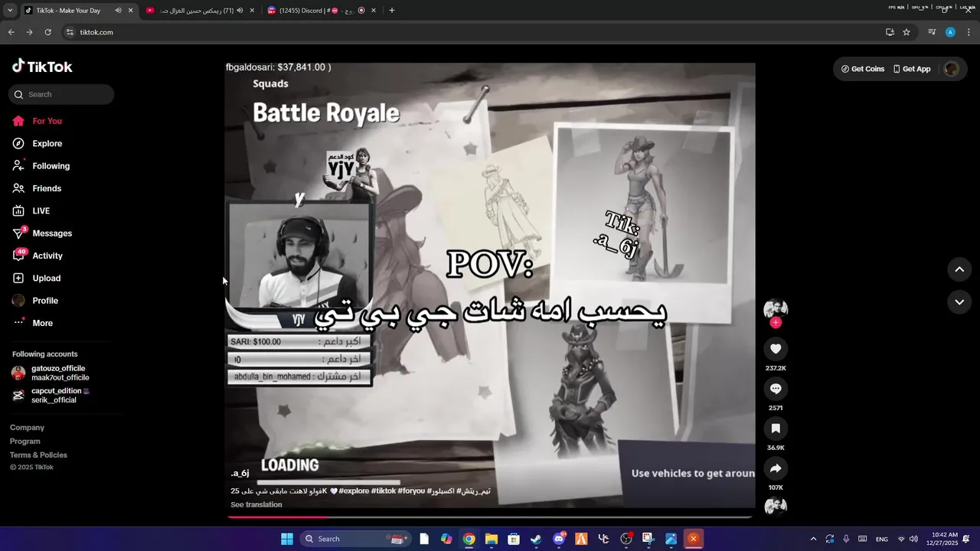Click the Get App button
The image size is (980, 551).
912,69
